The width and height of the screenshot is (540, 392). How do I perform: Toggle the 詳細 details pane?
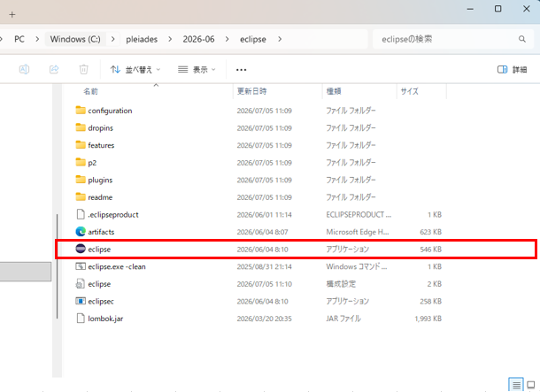(x=512, y=70)
